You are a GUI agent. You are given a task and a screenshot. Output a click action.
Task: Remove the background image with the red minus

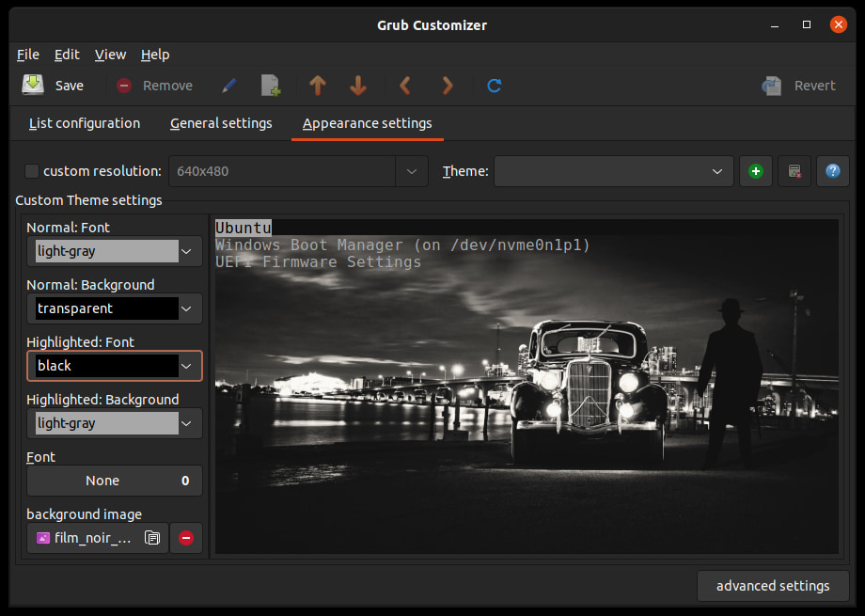pyautogui.click(x=186, y=538)
